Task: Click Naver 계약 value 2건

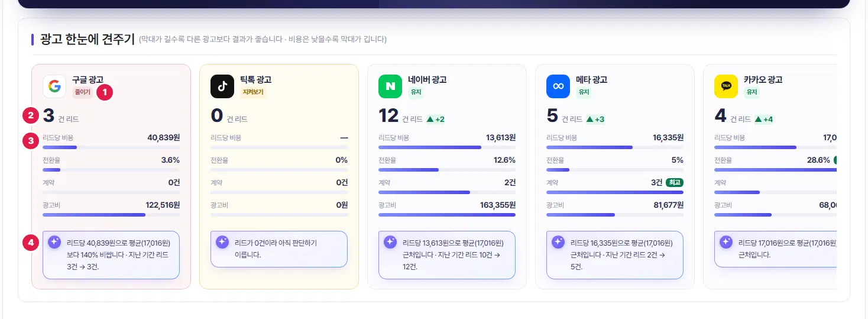Action: pos(510,182)
